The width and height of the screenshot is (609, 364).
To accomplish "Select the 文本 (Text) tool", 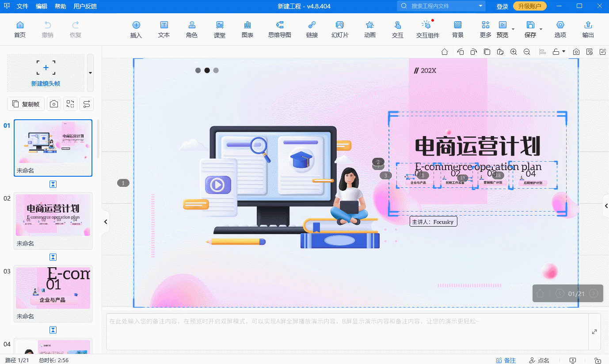I will (x=164, y=29).
